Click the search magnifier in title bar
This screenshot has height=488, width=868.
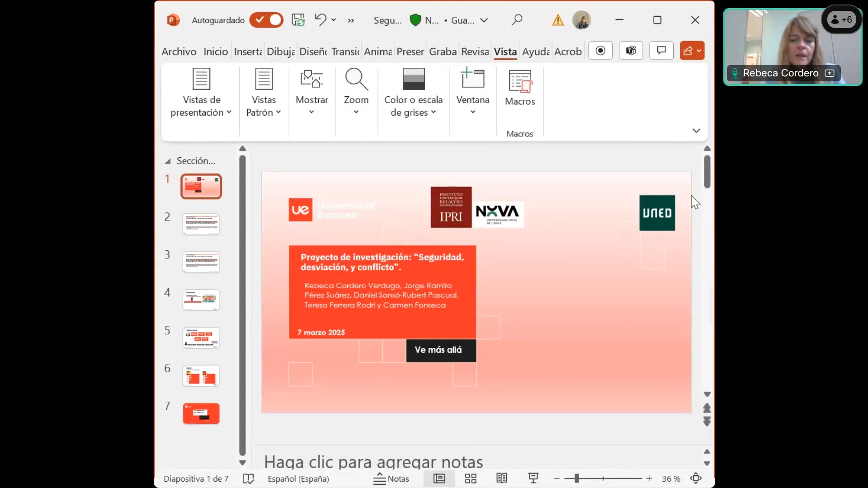pos(517,20)
